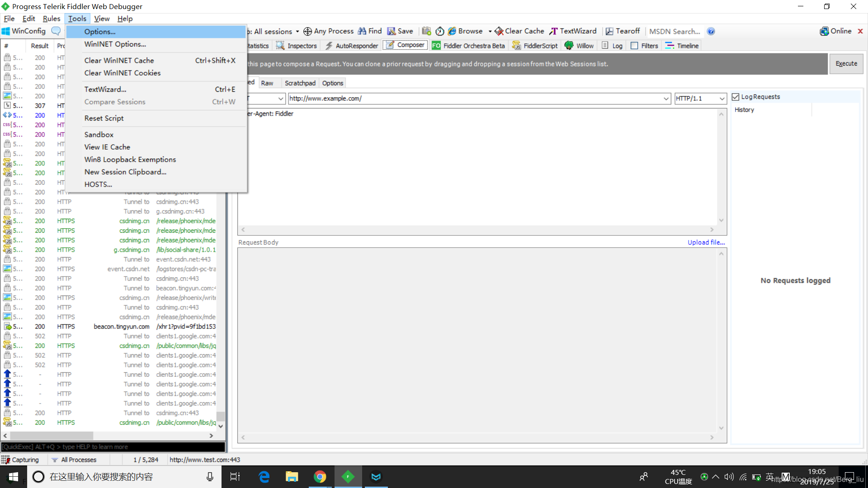
Task: Click the Tearoff toolbar icon
Action: (609, 31)
